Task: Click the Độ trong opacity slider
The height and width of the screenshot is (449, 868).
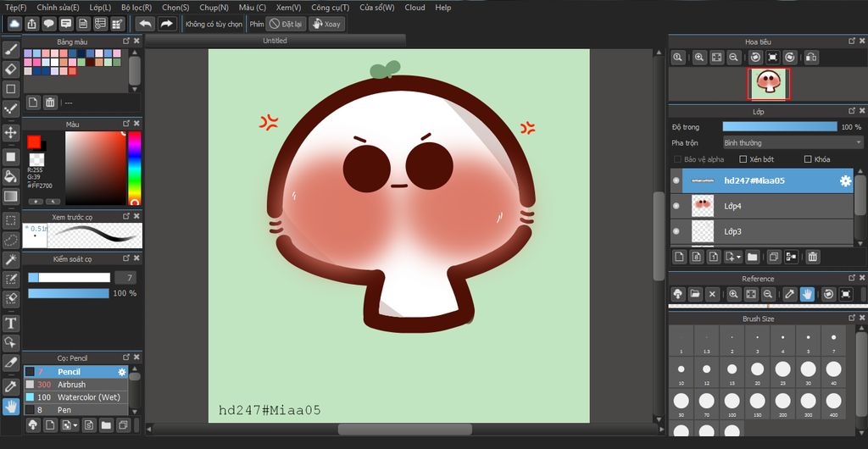Action: [780, 126]
